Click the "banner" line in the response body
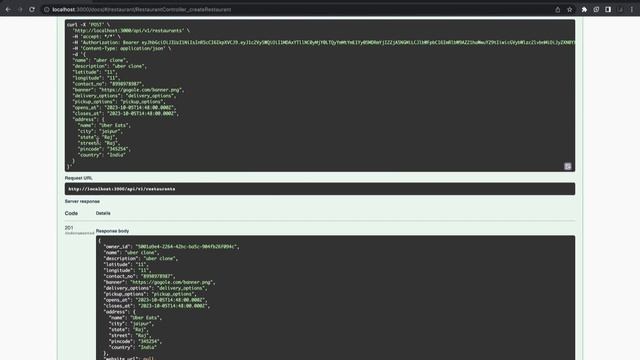 [x=160, y=282]
